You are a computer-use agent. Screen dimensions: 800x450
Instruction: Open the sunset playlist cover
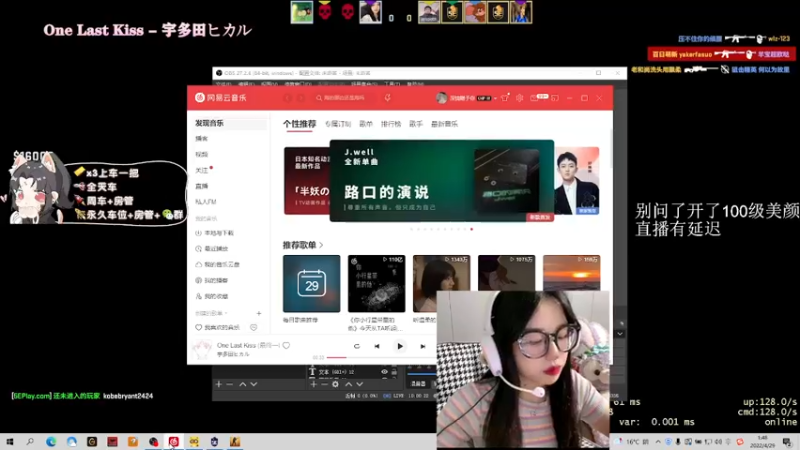[x=571, y=273]
